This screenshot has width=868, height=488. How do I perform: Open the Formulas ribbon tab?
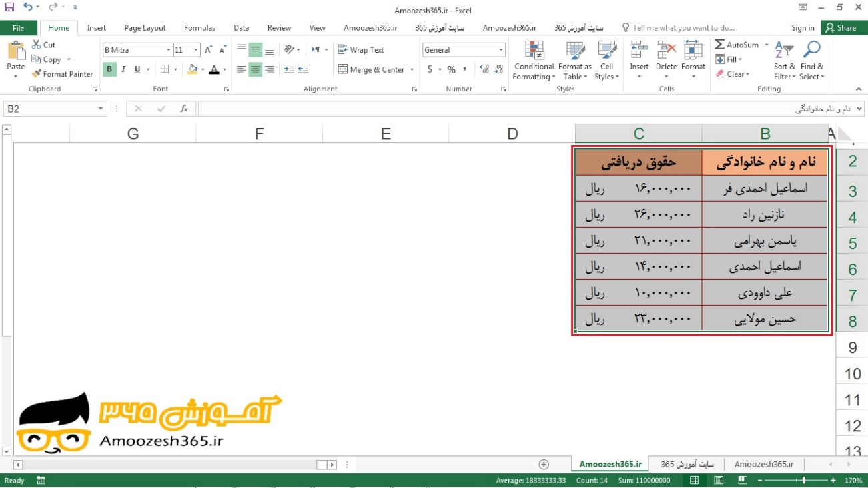(x=199, y=28)
